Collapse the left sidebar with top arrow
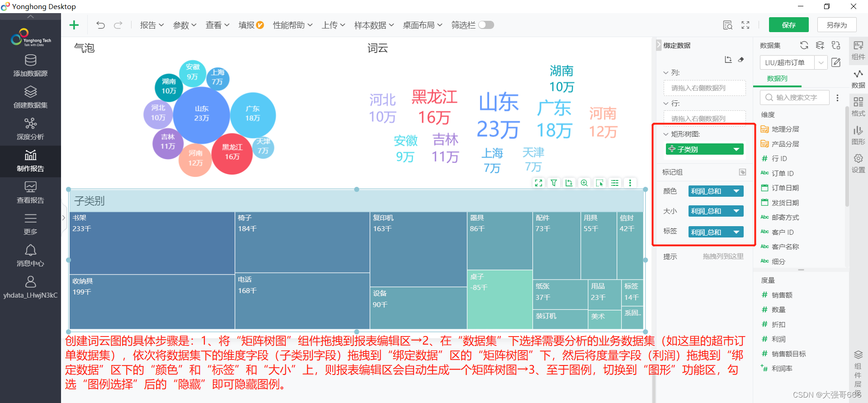The image size is (868, 403). tap(30, 16)
